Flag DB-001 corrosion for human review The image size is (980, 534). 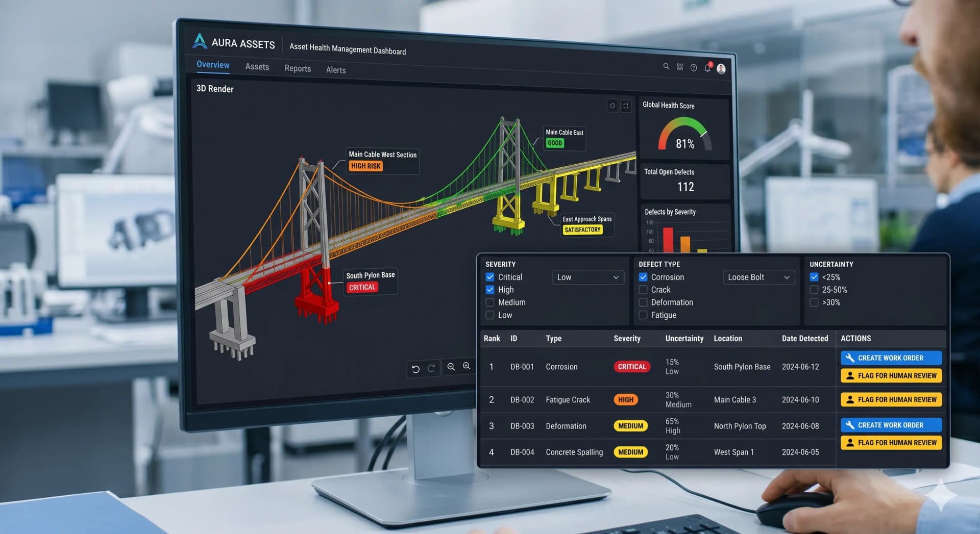[891, 376]
